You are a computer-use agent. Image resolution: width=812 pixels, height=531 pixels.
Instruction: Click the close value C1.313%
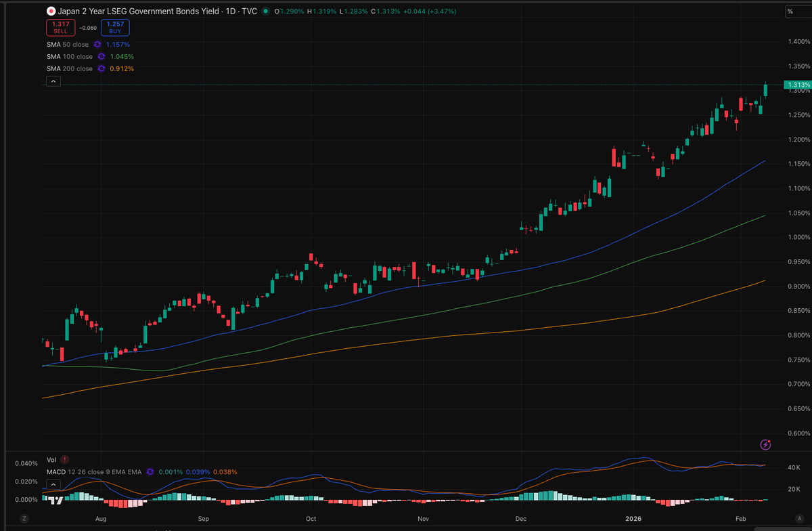tap(385, 12)
